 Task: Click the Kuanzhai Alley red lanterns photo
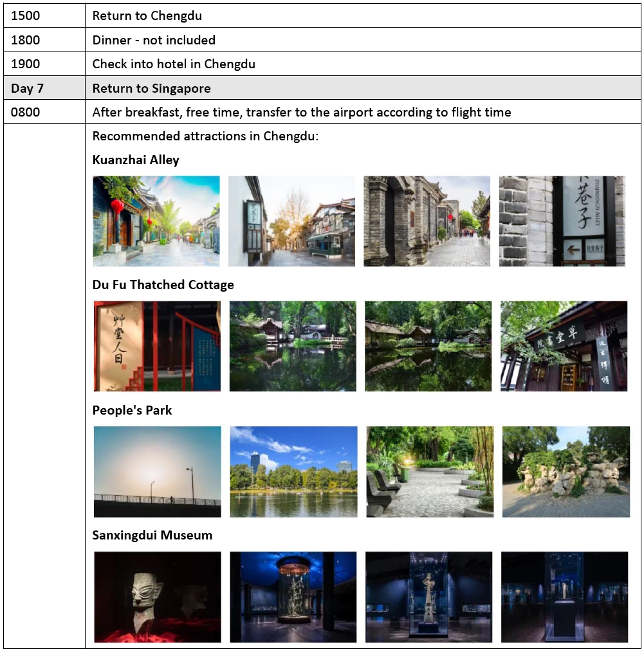(x=156, y=221)
